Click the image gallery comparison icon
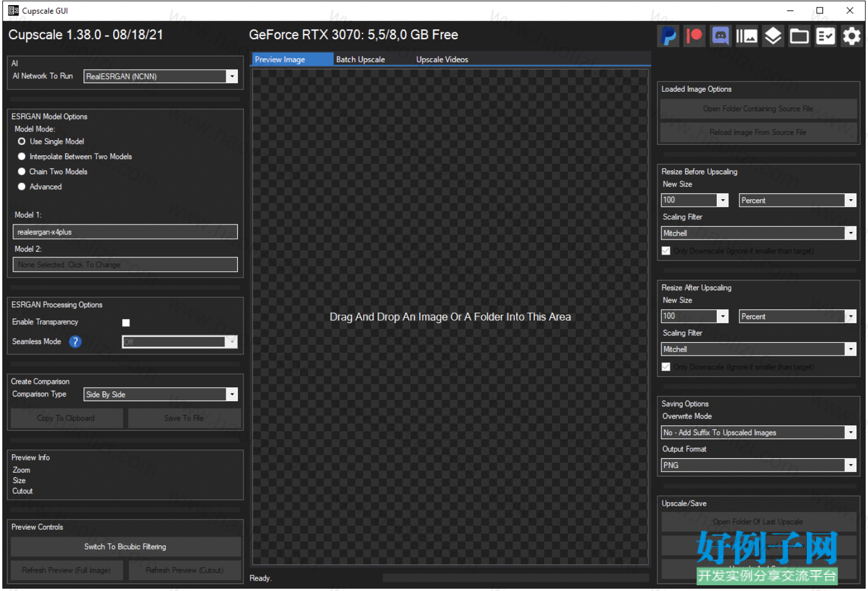The image size is (868, 591). 746,36
